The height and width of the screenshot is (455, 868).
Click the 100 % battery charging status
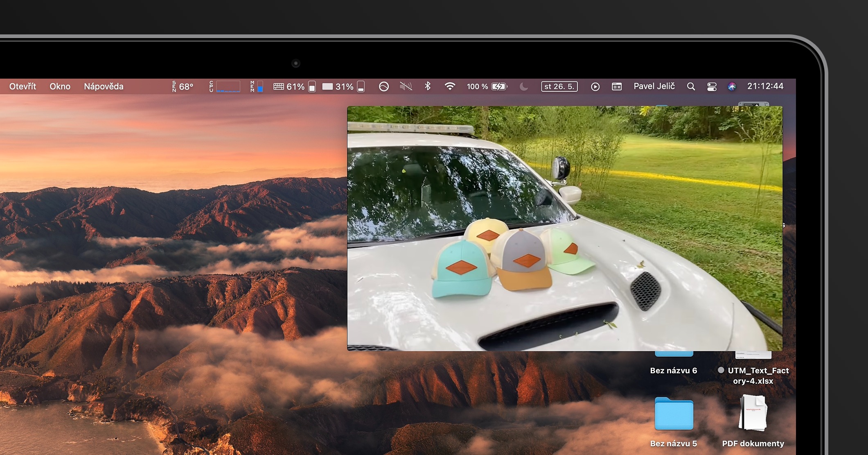[x=487, y=86]
